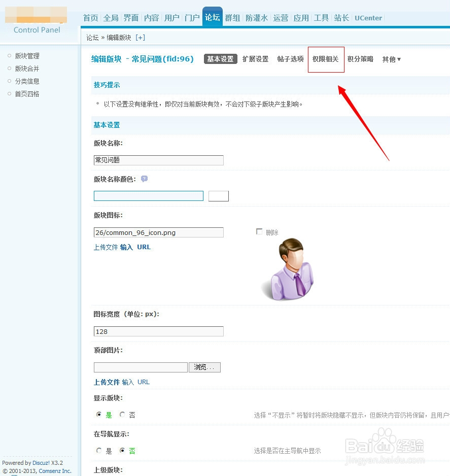The height and width of the screenshot is (476, 450).
Task: Click the help icon next to 版块名称颜色
Action: [x=144, y=179]
